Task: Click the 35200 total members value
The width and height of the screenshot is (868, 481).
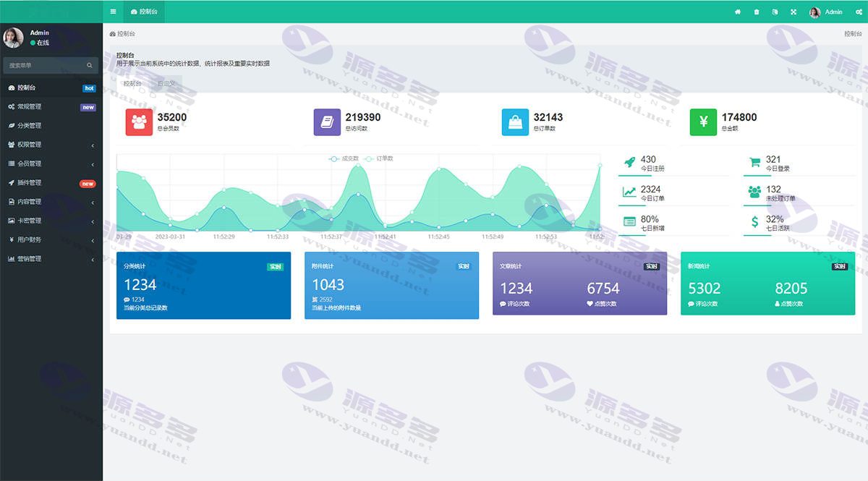Action: click(172, 117)
